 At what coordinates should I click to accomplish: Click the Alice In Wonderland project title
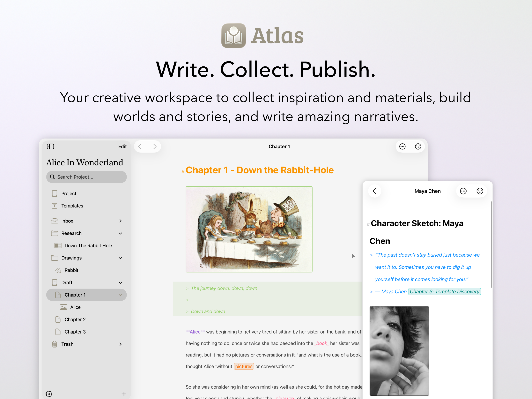point(85,162)
